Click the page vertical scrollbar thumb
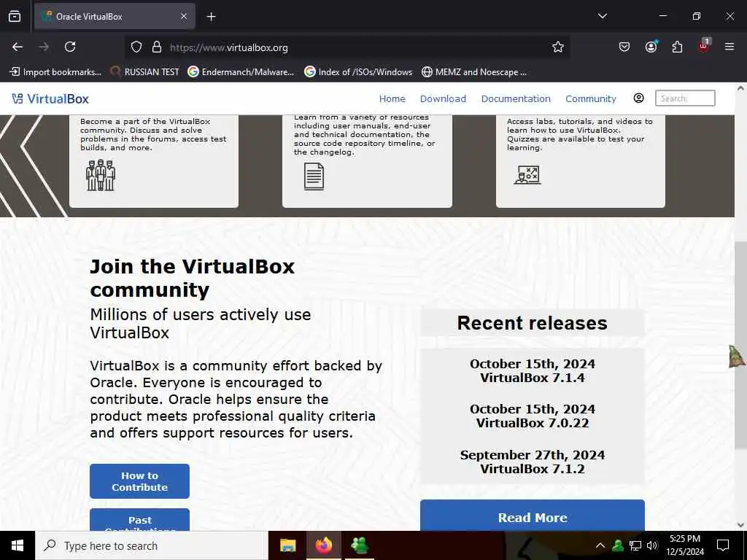 pos(740,345)
